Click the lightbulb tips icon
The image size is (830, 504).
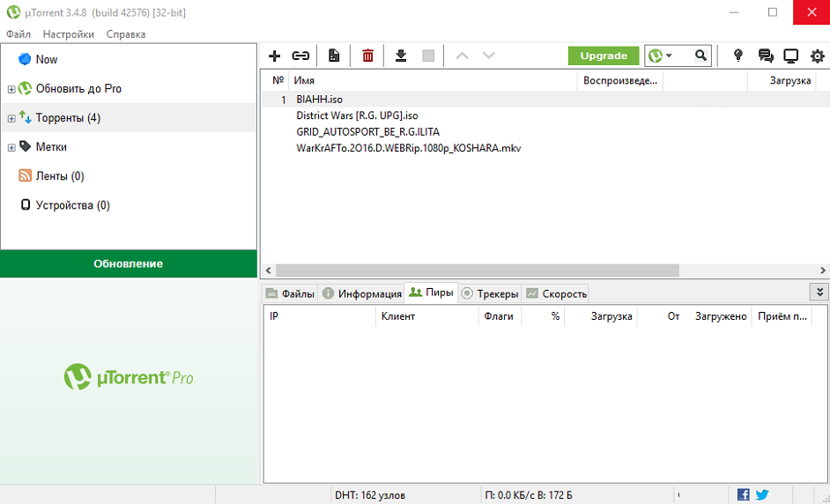[x=737, y=56]
